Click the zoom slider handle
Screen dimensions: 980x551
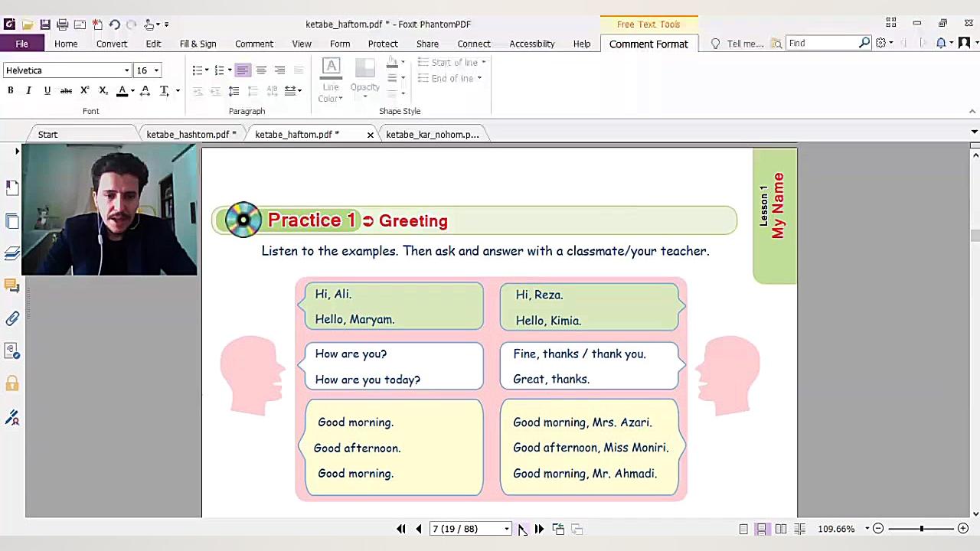[x=922, y=529]
